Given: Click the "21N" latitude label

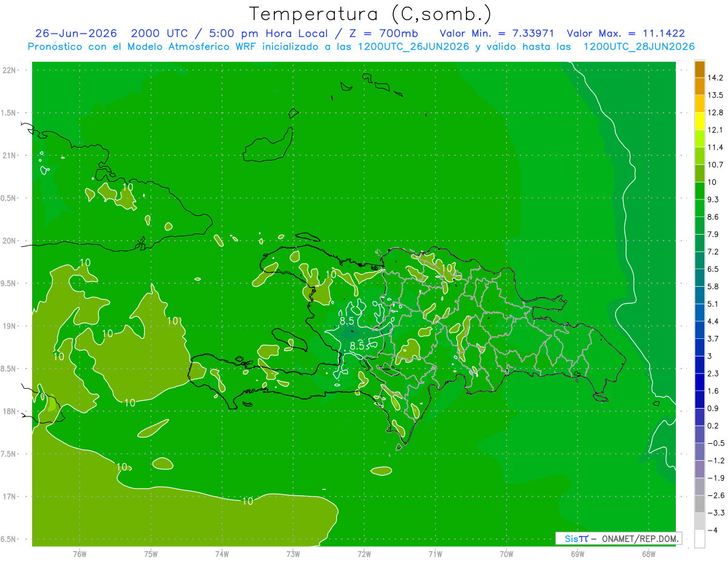Looking at the screenshot, I should click(x=10, y=156).
